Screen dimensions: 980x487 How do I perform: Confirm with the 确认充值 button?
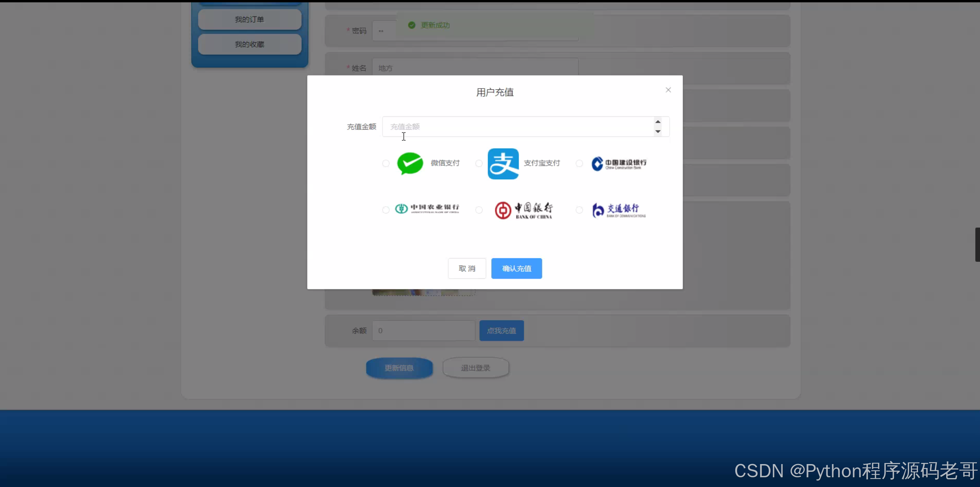click(x=516, y=268)
